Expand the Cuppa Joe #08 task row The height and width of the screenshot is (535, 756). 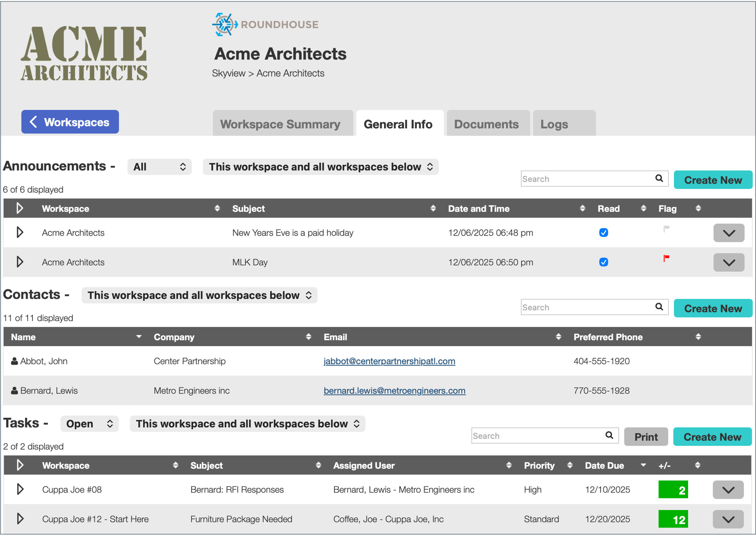[x=20, y=489]
